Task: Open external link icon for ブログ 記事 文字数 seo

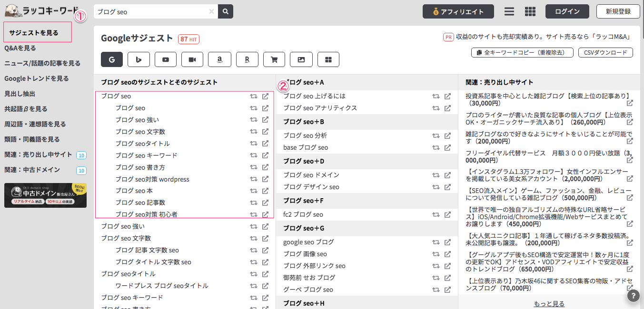Action: [266, 250]
